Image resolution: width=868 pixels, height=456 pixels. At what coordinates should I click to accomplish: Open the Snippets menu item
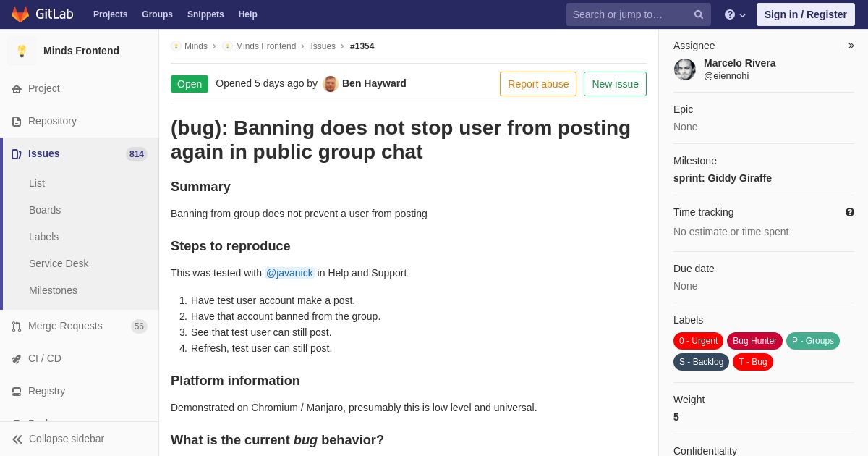coord(205,14)
